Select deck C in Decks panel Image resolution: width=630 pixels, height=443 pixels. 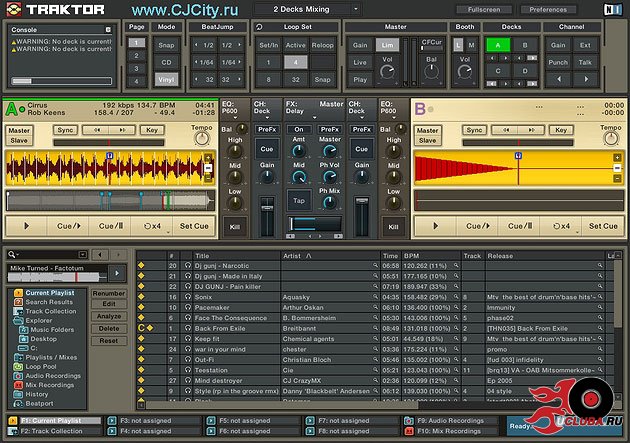pos(498,71)
